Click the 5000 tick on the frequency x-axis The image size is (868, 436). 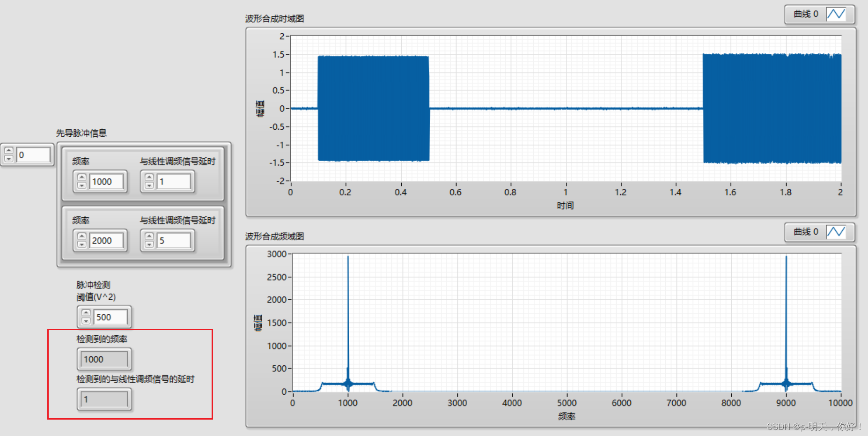tap(567, 403)
